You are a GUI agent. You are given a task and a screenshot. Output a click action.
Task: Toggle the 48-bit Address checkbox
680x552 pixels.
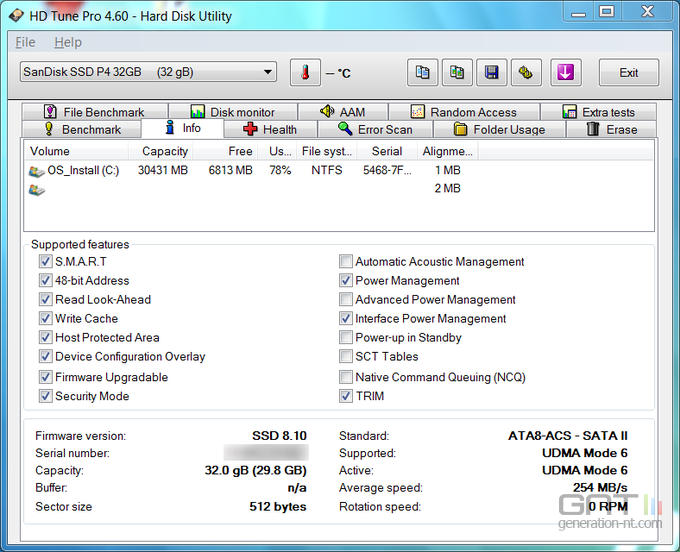coord(46,281)
